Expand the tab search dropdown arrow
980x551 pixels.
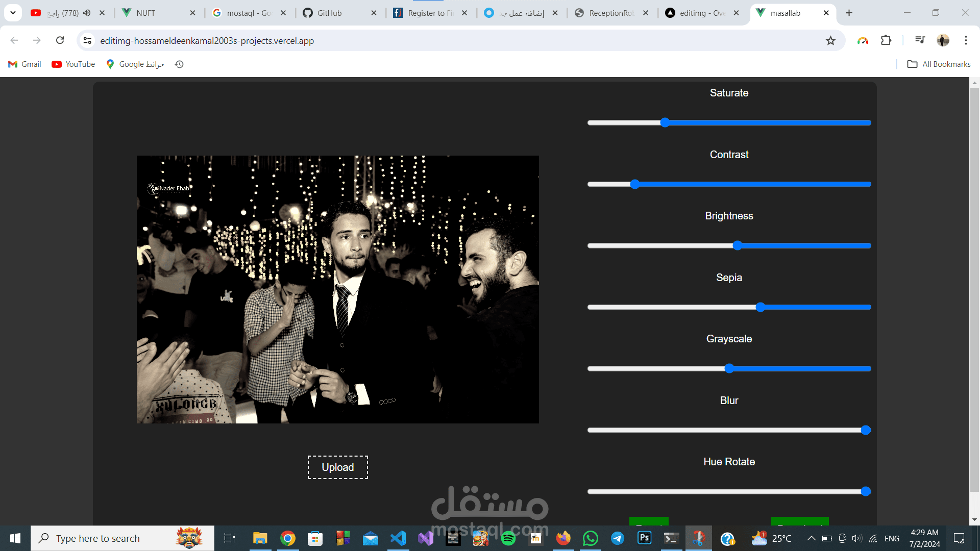(13, 13)
